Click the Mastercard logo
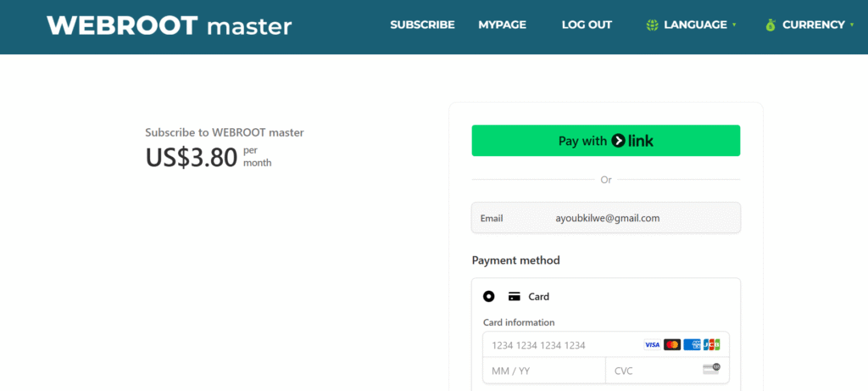Viewport: 868px width, 391px height. point(672,344)
